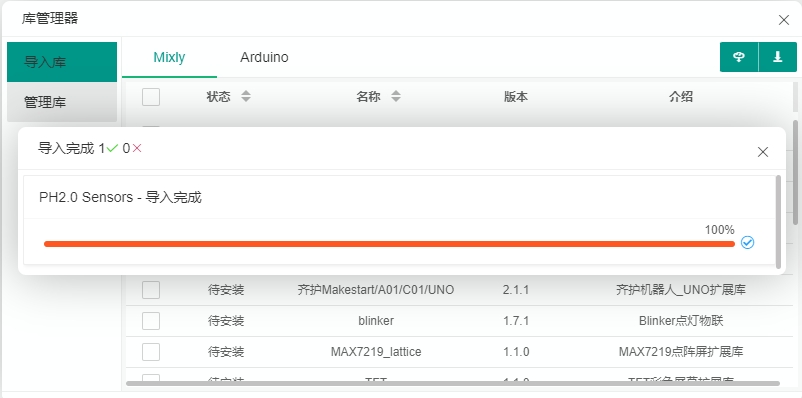Viewport: 802px width, 398px height.
Task: Click the blinker library name cell
Action: coord(376,321)
